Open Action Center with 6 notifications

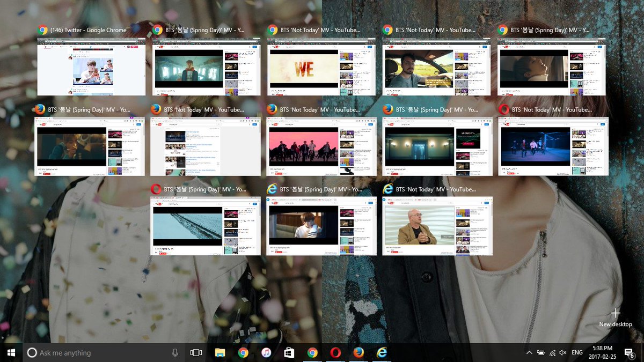(x=630, y=352)
